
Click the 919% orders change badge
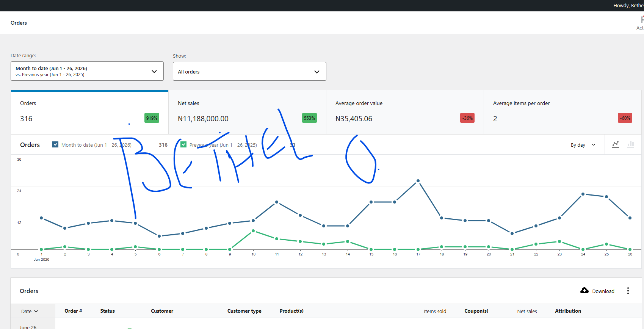click(x=152, y=118)
